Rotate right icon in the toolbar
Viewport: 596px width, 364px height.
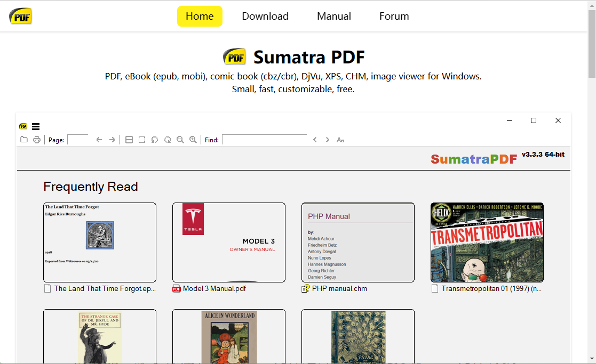pos(168,140)
